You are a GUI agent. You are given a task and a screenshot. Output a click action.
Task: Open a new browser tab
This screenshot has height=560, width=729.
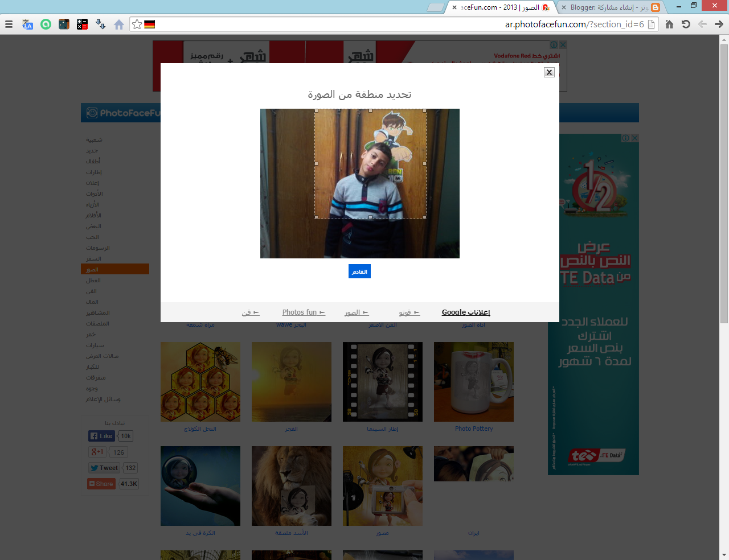point(436,7)
